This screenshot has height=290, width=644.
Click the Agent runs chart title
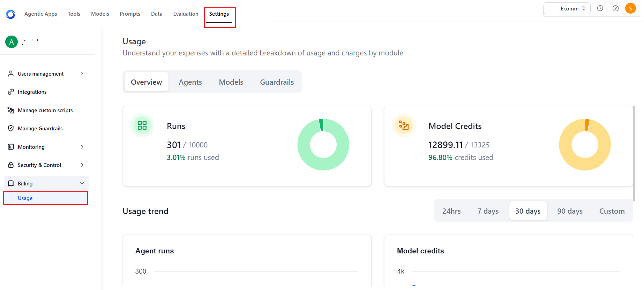coord(155,251)
